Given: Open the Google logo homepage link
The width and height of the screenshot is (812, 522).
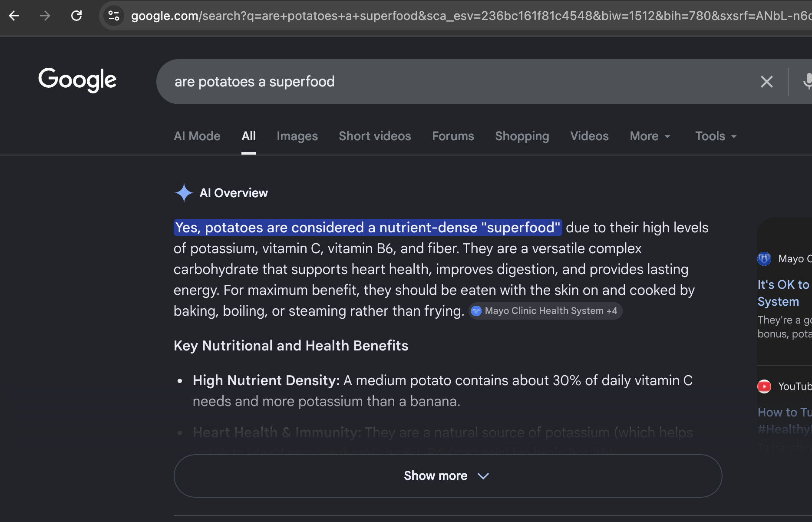Looking at the screenshot, I should 77,80.
